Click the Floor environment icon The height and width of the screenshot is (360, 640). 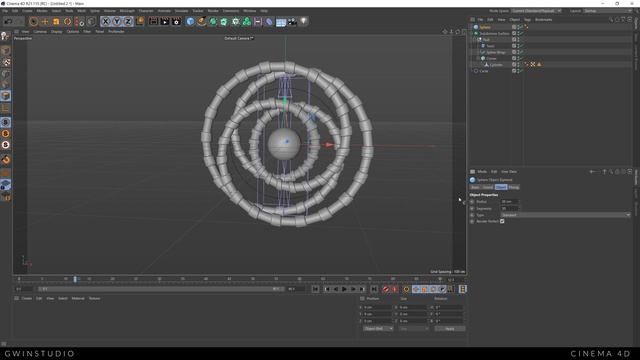(x=281, y=21)
